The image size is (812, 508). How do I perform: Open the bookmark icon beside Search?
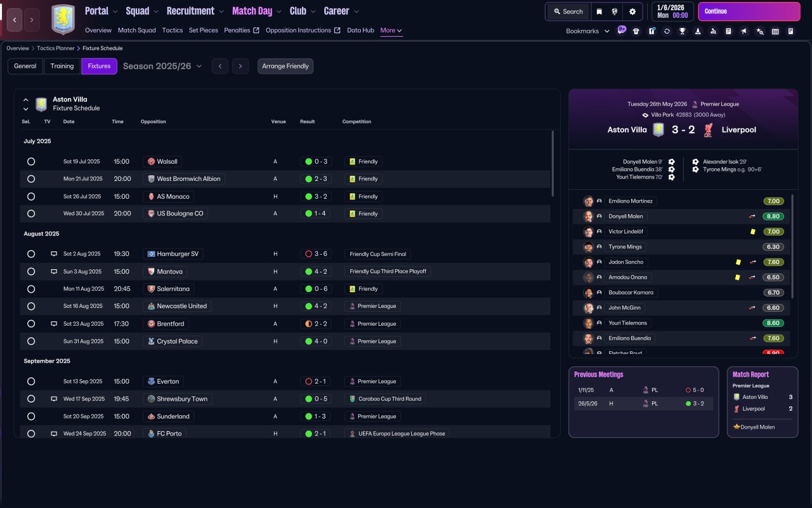(599, 11)
